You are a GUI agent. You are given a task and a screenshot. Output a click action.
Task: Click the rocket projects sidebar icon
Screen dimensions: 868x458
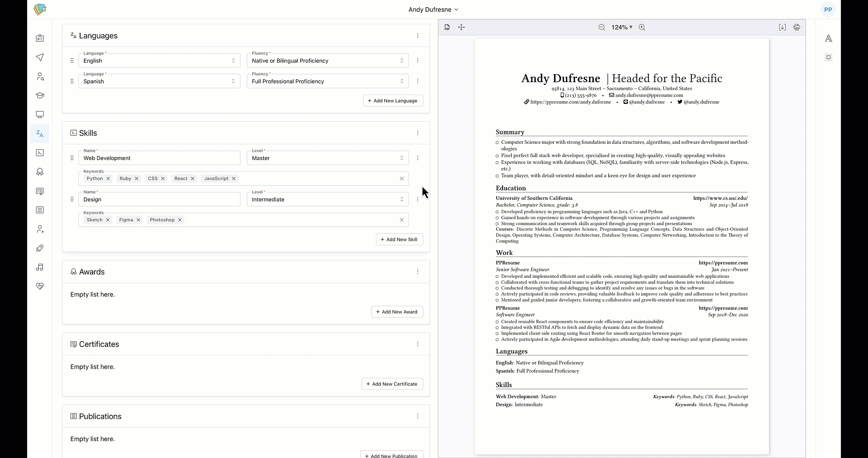[40, 248]
